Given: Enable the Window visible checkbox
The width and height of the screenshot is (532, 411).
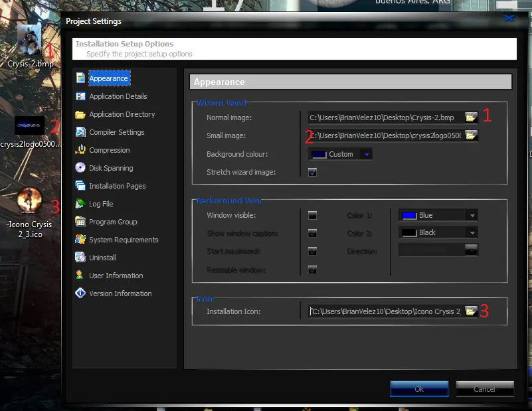Looking at the screenshot, I should 312,215.
